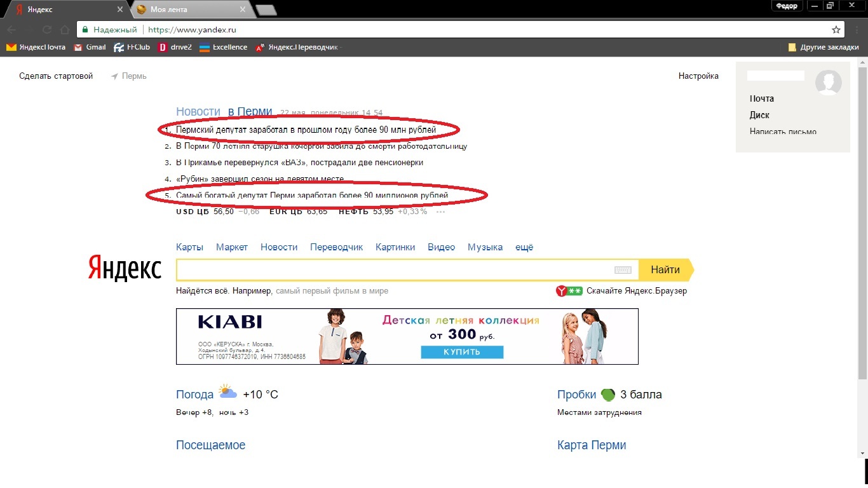
Task: Click the KIABI advertisement banner
Action: click(x=407, y=337)
